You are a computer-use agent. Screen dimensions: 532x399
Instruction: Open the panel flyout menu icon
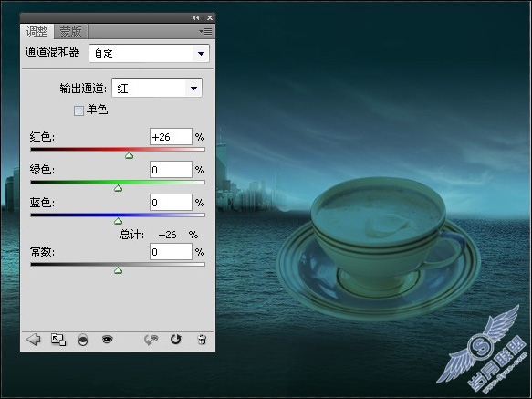[205, 32]
